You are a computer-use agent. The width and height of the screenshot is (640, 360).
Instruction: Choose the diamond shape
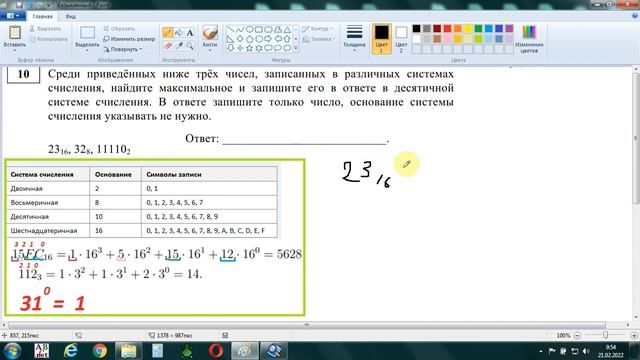[x=240, y=39]
